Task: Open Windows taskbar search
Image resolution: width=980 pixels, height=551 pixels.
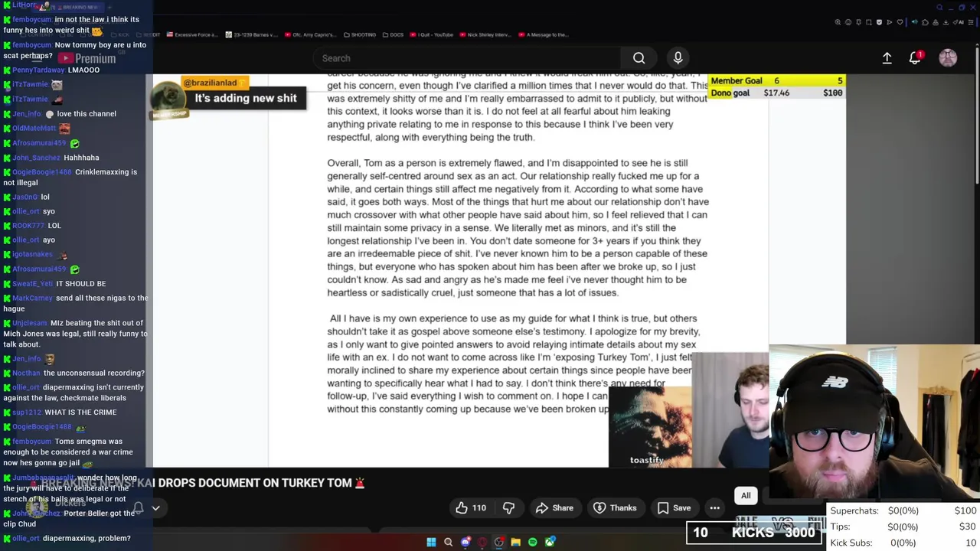Action: pyautogui.click(x=448, y=543)
